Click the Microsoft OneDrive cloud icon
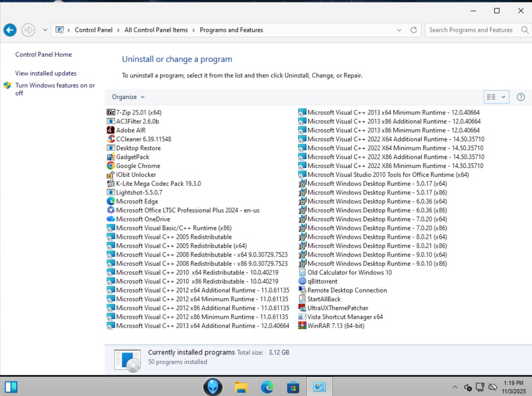The width and height of the screenshot is (532, 396). point(110,219)
